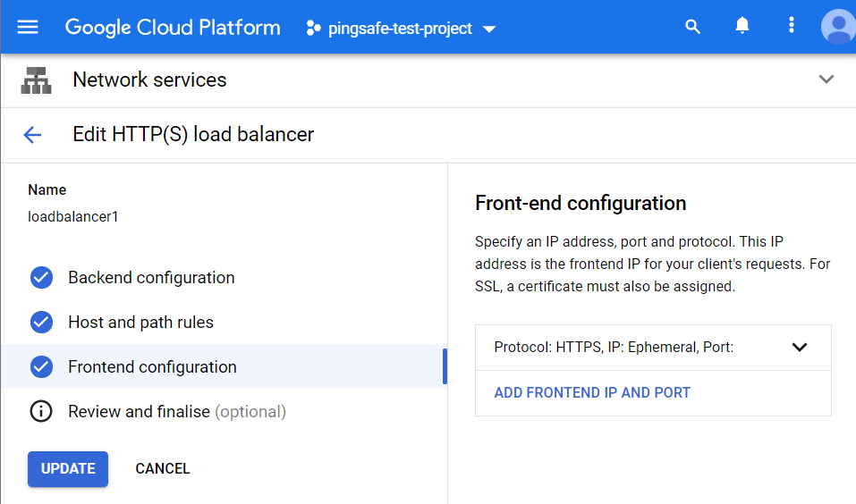Screen dimensions: 856x504
Task: Click the info icon beside Review and finalise
Action: click(41, 412)
